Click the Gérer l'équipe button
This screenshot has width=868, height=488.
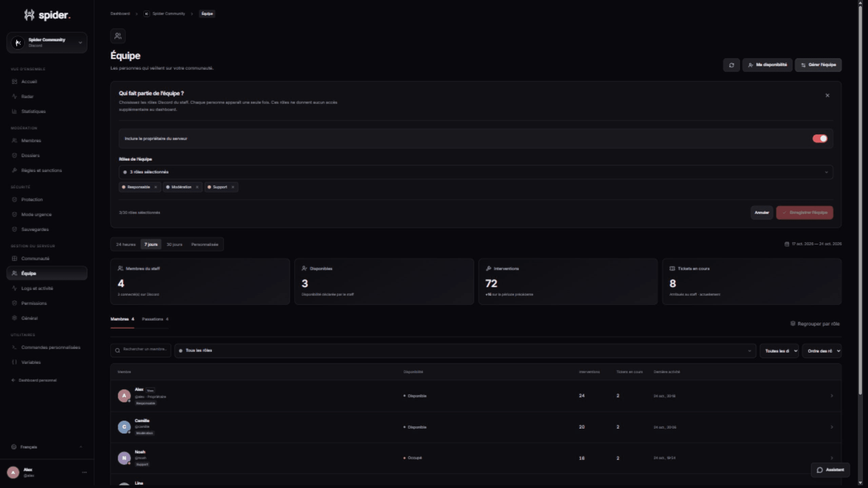tap(818, 65)
